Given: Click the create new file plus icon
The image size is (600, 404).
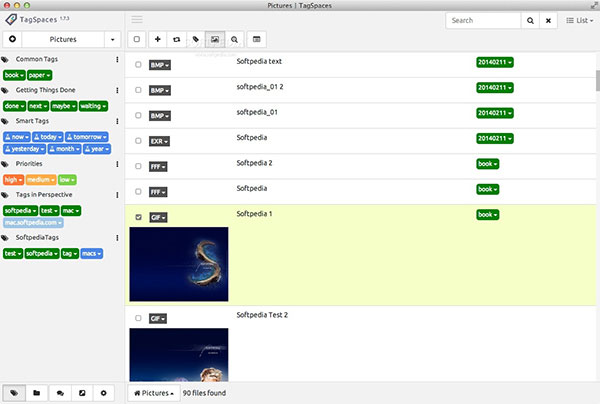Looking at the screenshot, I should click(x=157, y=39).
